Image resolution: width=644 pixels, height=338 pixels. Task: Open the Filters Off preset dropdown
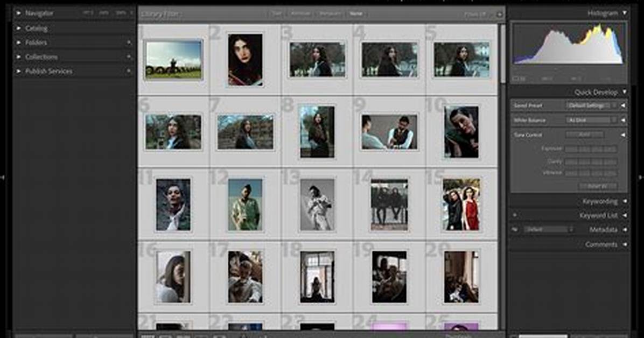click(475, 15)
